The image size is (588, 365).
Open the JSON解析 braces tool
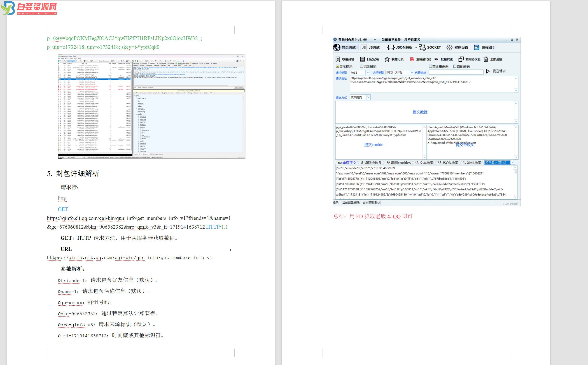(400, 47)
